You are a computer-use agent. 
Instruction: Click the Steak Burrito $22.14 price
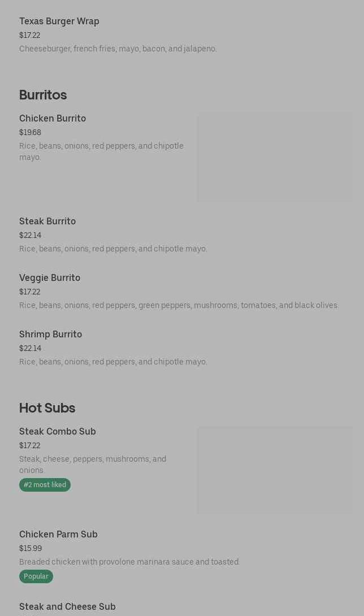[x=31, y=235]
